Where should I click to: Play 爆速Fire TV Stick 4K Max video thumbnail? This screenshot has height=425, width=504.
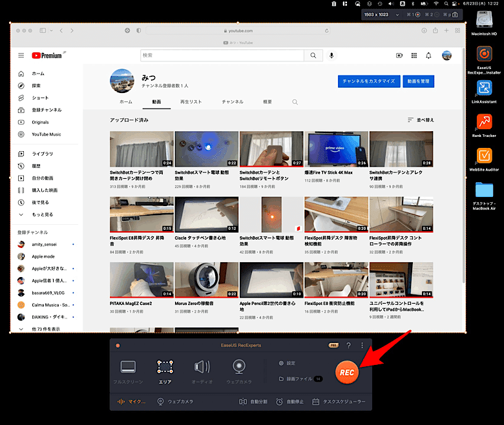(x=336, y=149)
